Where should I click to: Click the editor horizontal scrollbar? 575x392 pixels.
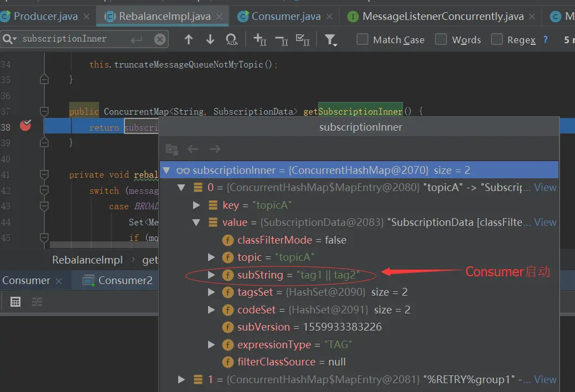coord(104,245)
